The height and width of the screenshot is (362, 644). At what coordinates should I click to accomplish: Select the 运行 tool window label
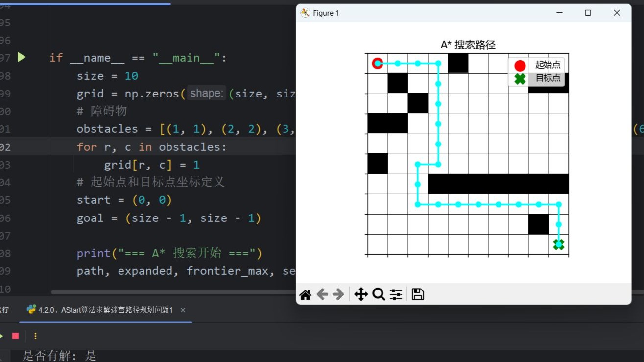(x=4, y=309)
